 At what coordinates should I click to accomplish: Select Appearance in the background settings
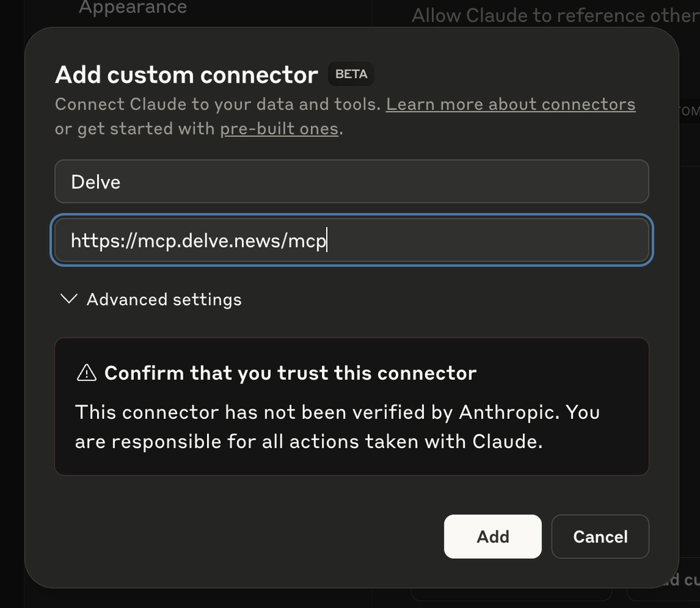click(x=133, y=8)
